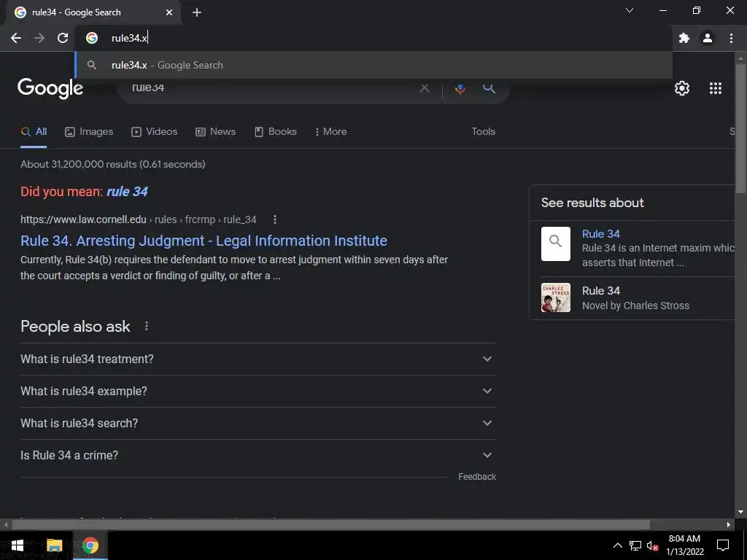Screen dimensions: 747x560
Task: Click the blue search magnifier button
Action: click(x=489, y=88)
